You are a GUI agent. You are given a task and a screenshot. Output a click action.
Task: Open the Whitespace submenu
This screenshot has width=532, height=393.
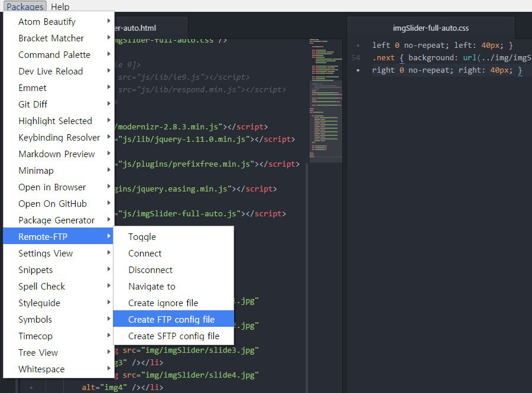pos(59,369)
